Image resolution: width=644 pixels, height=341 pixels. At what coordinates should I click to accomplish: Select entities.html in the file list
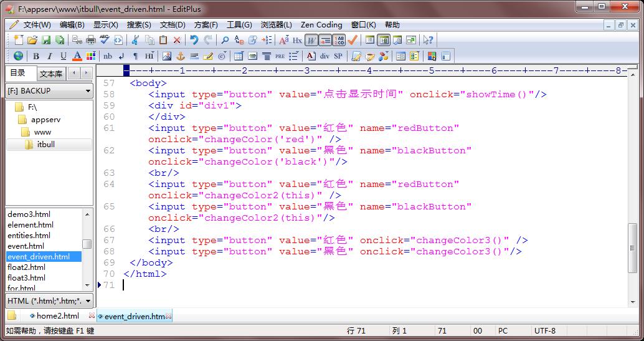pos(29,235)
